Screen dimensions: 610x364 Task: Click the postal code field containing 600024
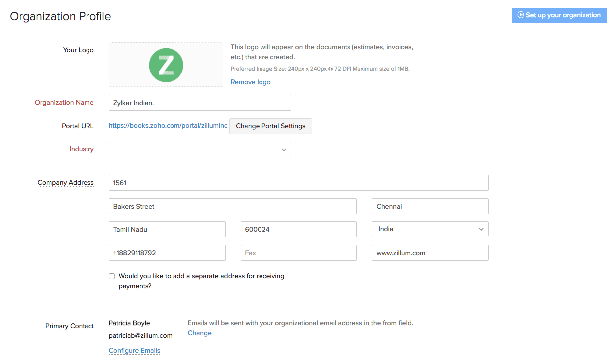pos(298,229)
